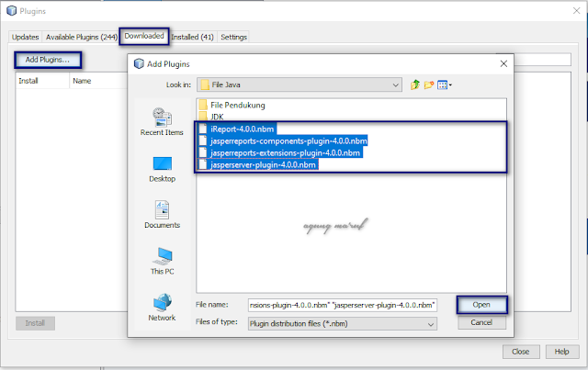Create a new folder via toolbar icon

[x=429, y=84]
